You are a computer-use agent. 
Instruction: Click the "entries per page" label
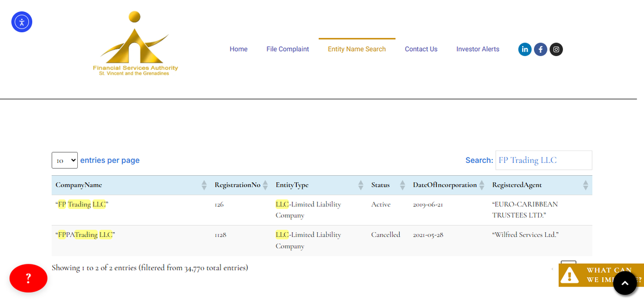[x=110, y=160]
